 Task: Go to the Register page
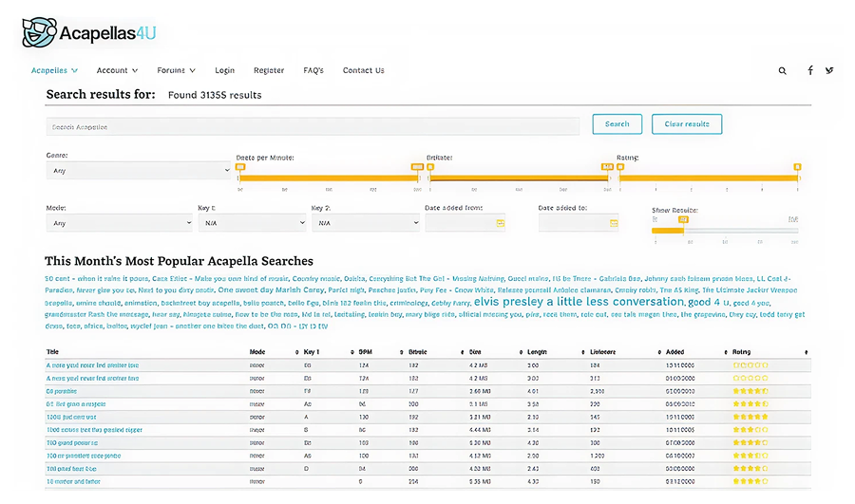pos(269,70)
